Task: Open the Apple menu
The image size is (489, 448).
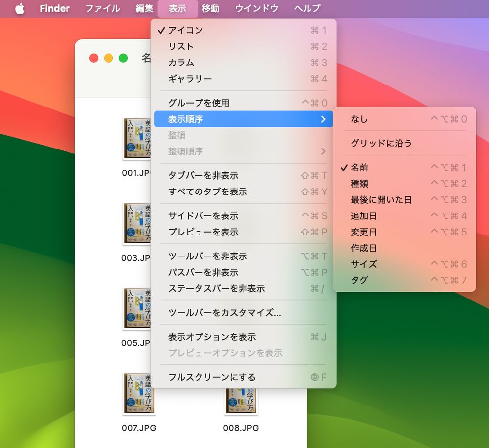Action: click(x=20, y=8)
